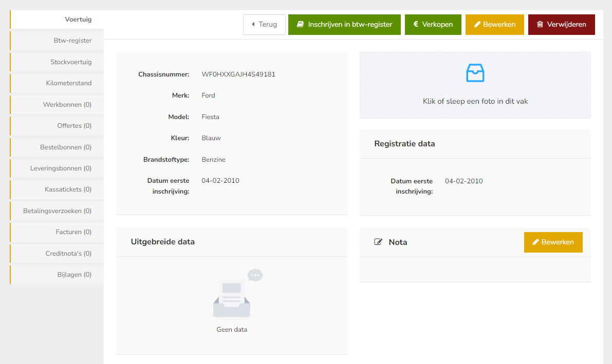Click the edit note icon beside Nota
The height and width of the screenshot is (364, 612).
click(379, 242)
